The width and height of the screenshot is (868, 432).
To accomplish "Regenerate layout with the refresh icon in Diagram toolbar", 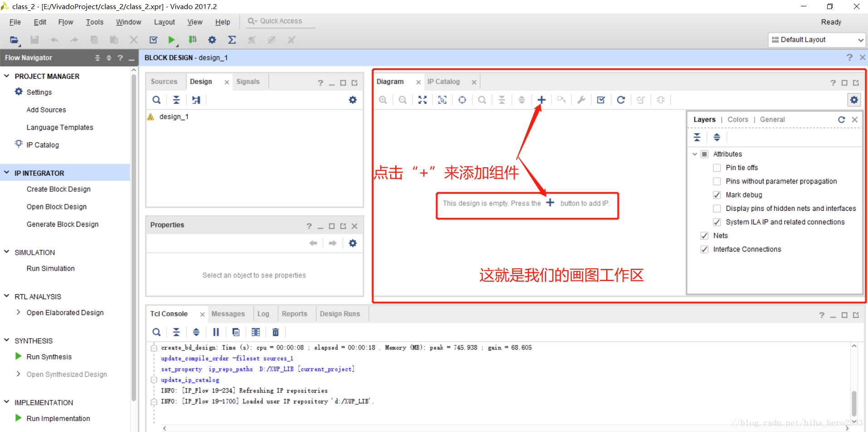I will pos(621,100).
